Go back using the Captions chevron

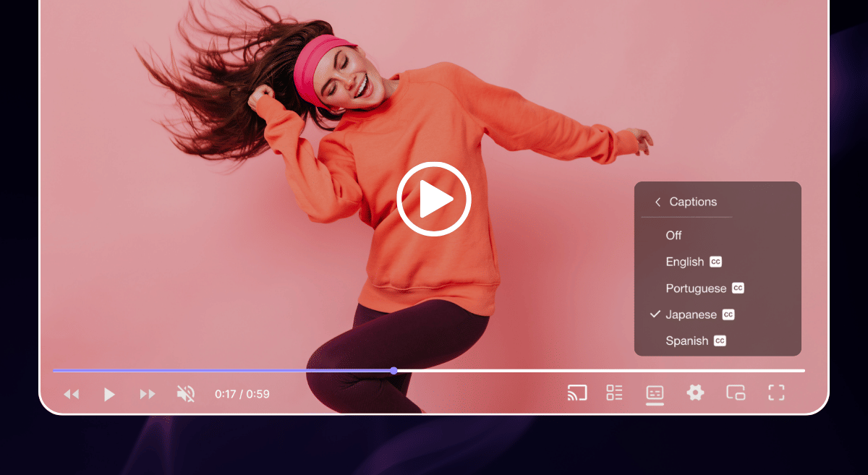[x=658, y=202]
